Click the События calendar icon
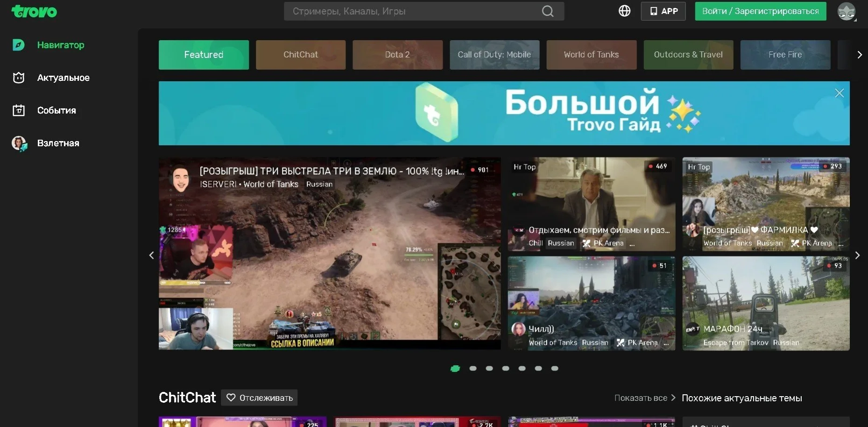This screenshot has height=427, width=868. 18,110
